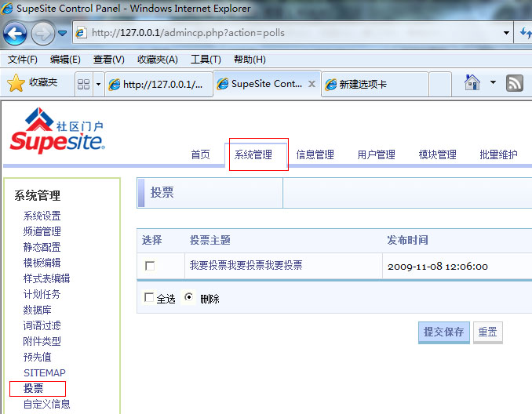Open SITEMAP in the sidebar

(45, 372)
